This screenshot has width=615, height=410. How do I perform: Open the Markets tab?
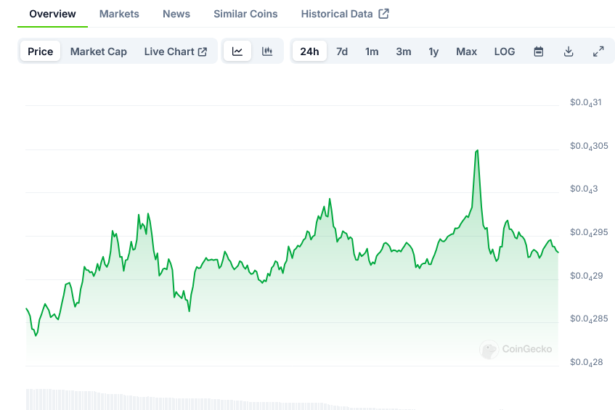tap(119, 14)
